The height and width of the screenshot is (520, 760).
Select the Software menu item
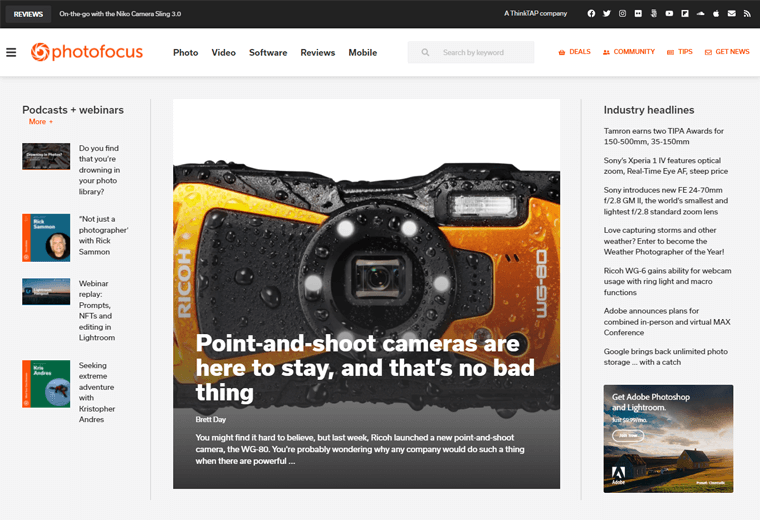click(x=268, y=53)
